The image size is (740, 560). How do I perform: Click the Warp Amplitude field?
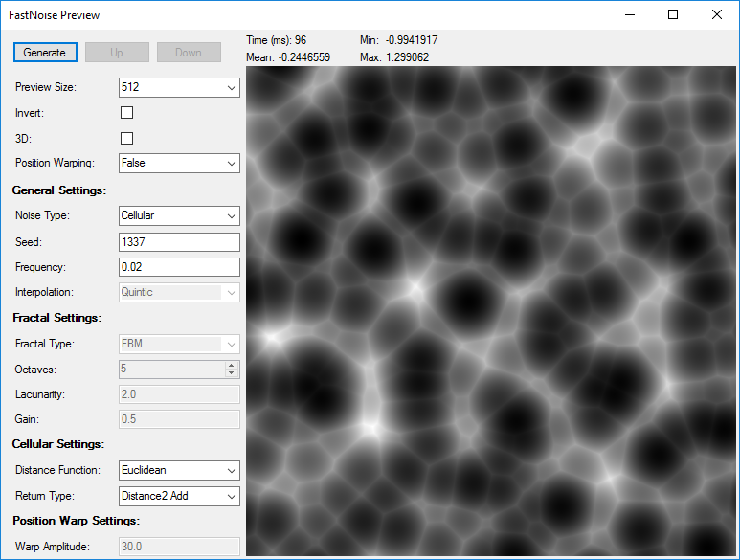point(179,547)
